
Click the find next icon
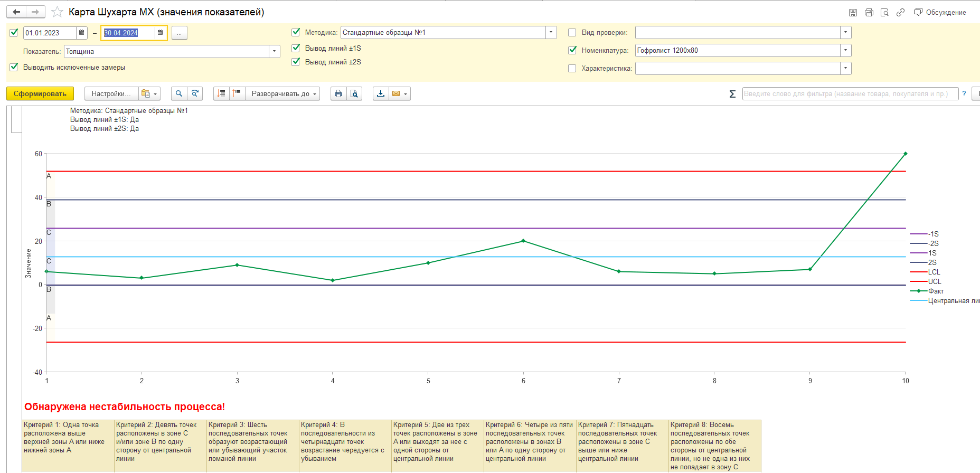[195, 93]
